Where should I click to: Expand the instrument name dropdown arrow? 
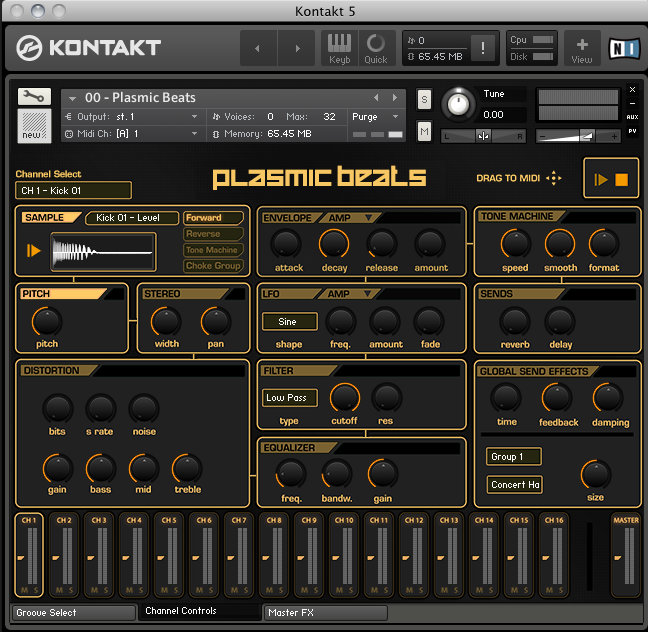[72, 98]
